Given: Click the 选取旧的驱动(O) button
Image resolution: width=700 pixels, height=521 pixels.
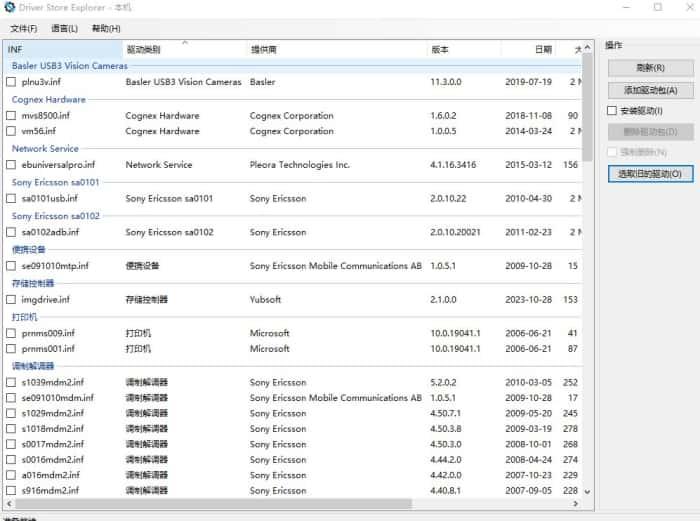Looking at the screenshot, I should 650,173.
